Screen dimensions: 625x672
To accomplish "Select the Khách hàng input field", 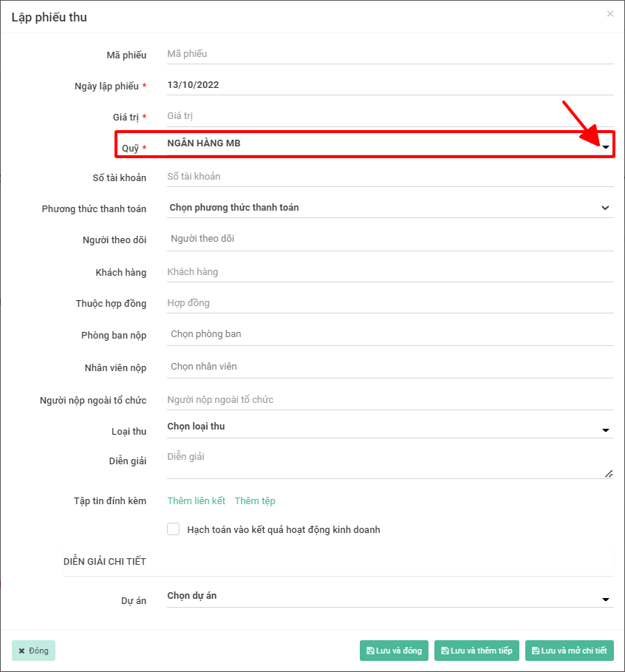I will pos(389,272).
